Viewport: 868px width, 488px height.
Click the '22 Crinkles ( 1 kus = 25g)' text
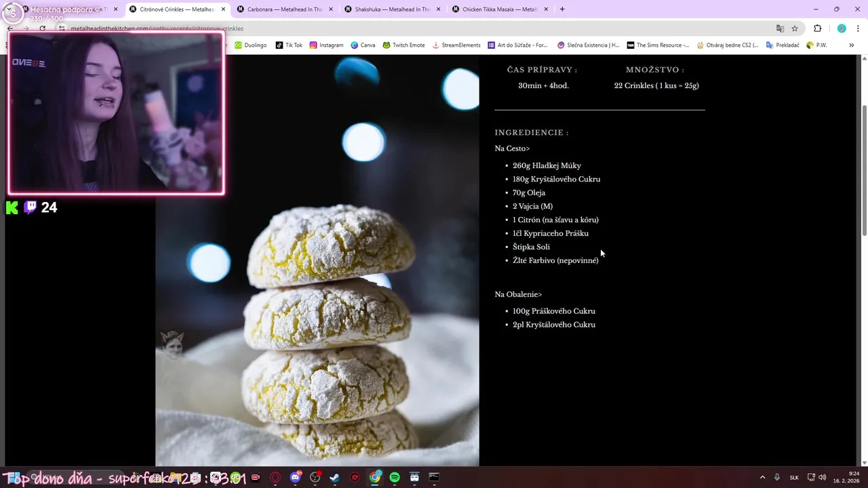656,85
